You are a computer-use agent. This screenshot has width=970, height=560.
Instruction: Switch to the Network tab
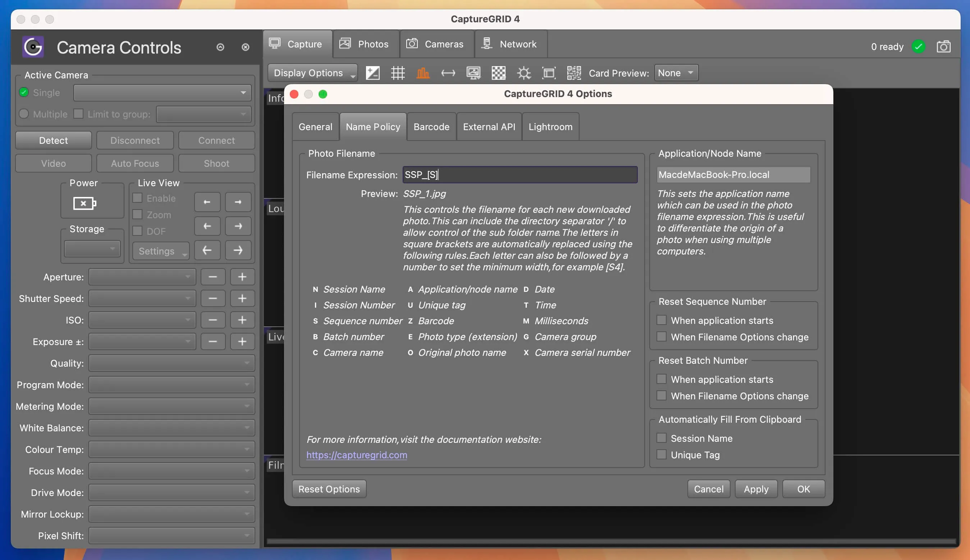point(511,44)
